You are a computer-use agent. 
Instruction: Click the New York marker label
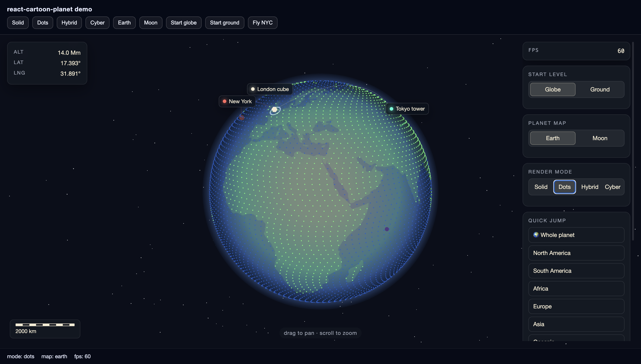(237, 101)
